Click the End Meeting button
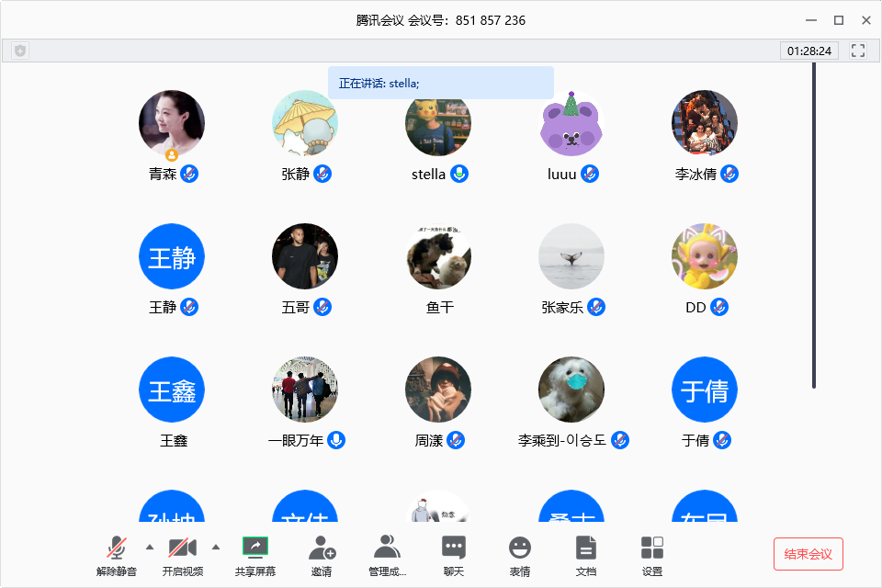The image size is (882, 588). click(x=808, y=554)
